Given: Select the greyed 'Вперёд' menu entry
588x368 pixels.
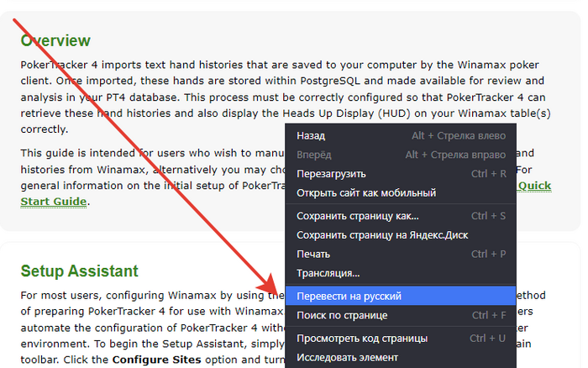Looking at the screenshot, I should (x=401, y=155).
